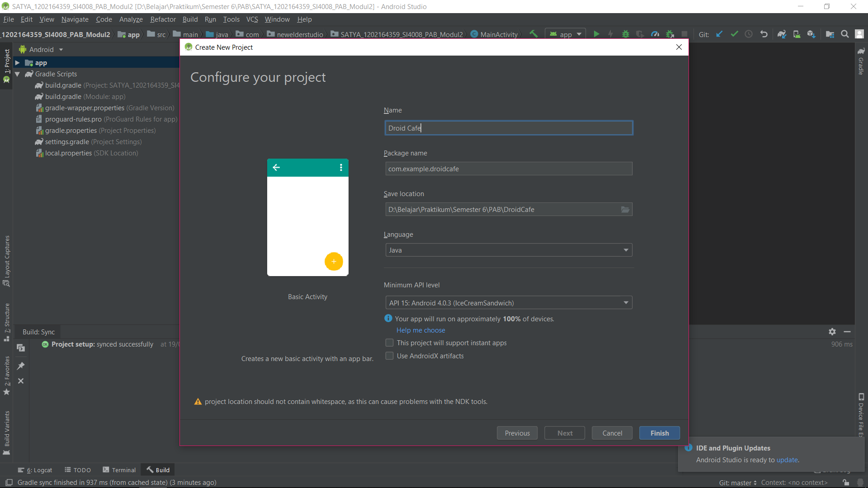Open the Structure side panel
Viewport: 868px width, 488px height.
click(x=7, y=322)
